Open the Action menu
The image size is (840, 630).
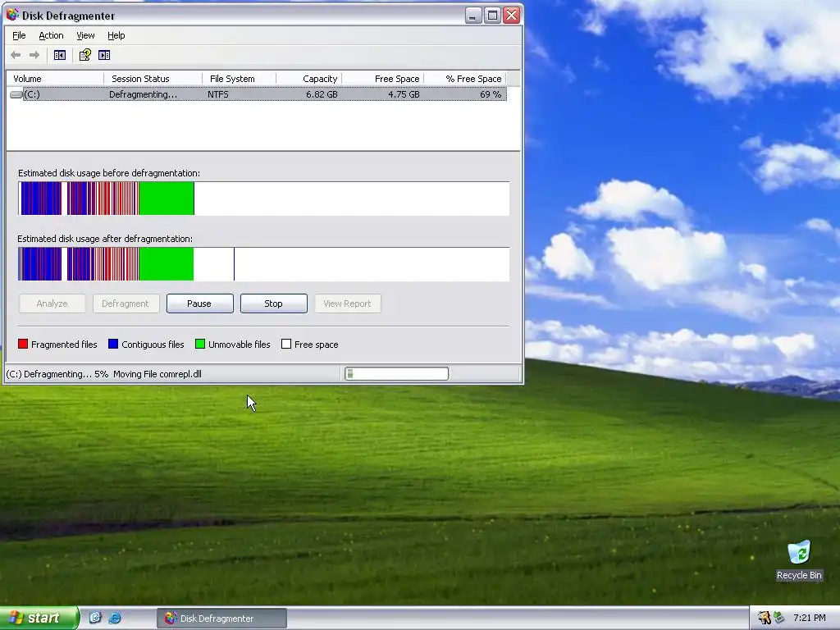pyautogui.click(x=51, y=35)
